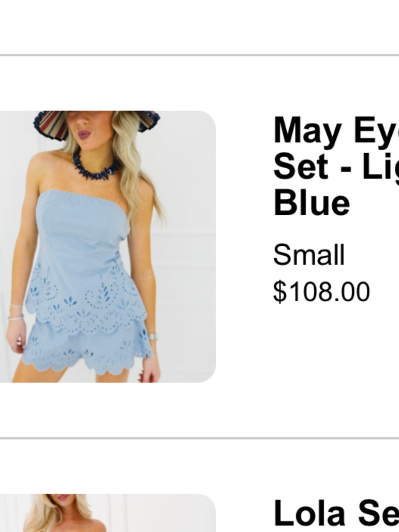
Task: Click the divider line above May Eyelet item
Action: pyautogui.click(x=200, y=55)
